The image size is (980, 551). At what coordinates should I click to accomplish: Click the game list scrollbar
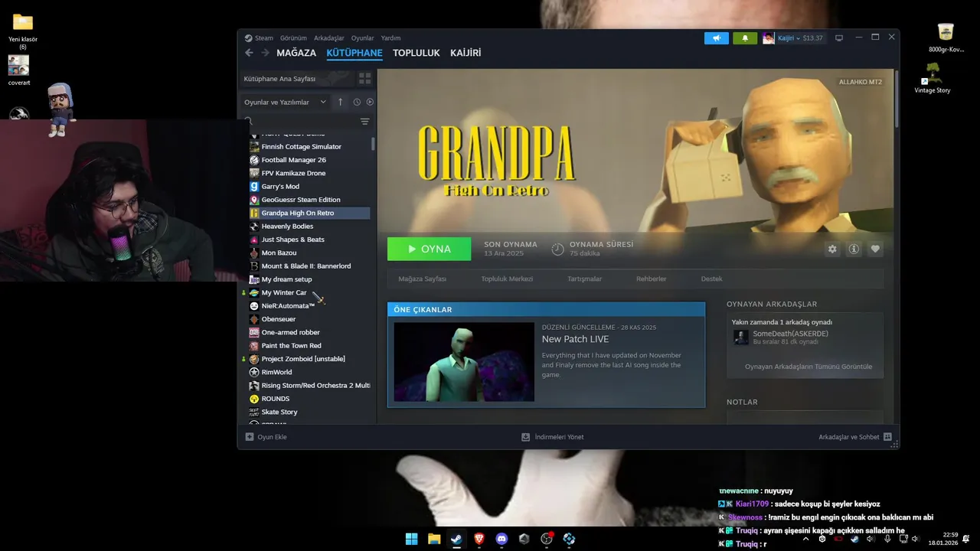pos(373,144)
